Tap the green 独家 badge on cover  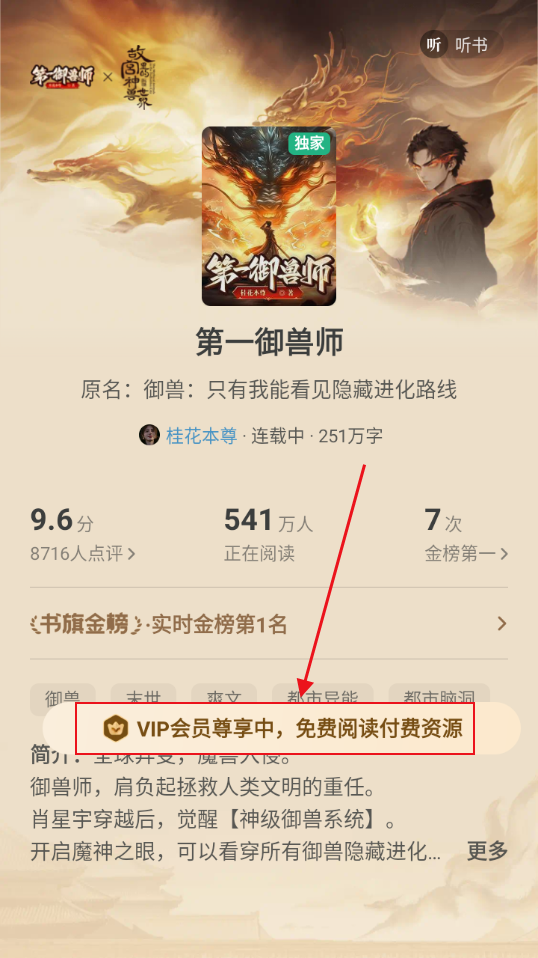click(x=310, y=143)
